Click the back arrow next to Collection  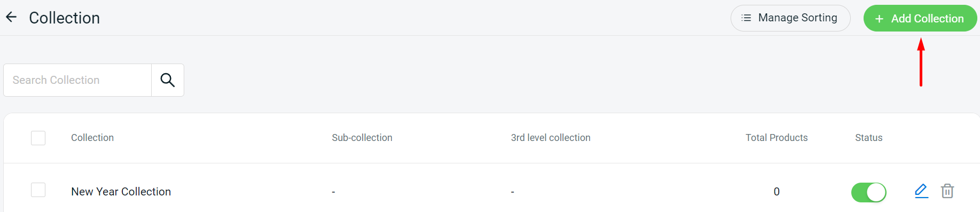11,17
